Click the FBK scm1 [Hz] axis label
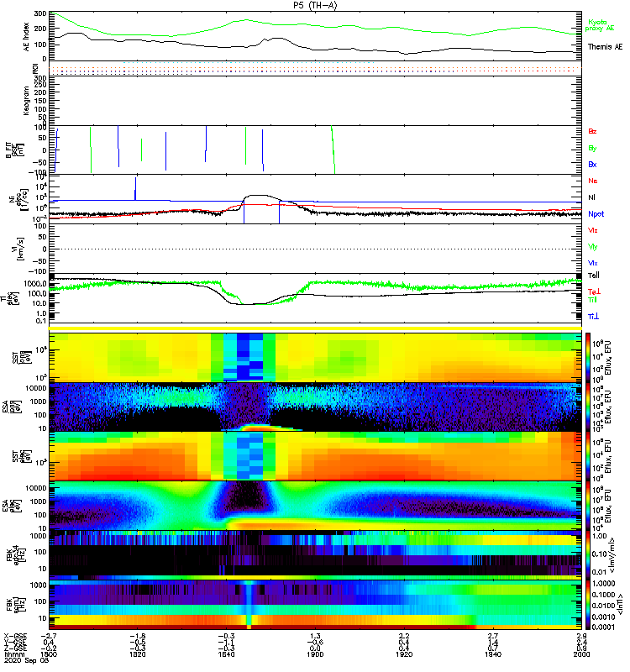This screenshot has height=672, width=630. tap(14, 605)
